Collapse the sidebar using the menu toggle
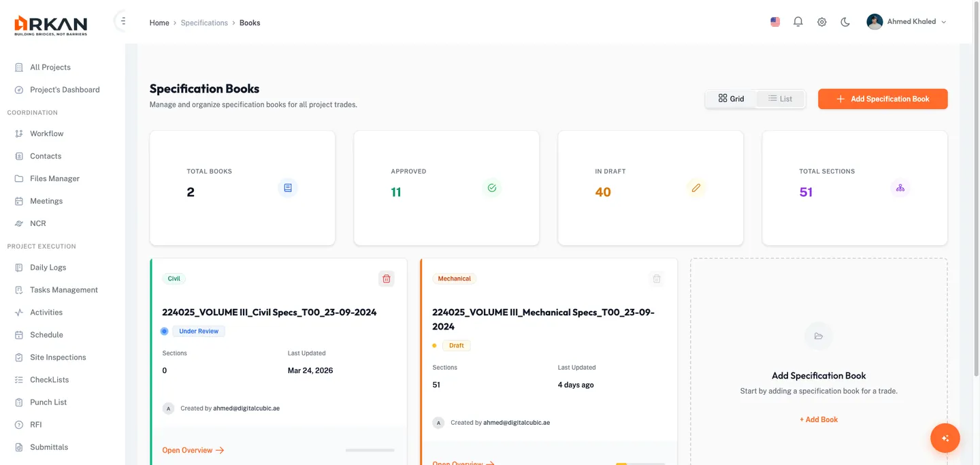 pyautogui.click(x=122, y=21)
